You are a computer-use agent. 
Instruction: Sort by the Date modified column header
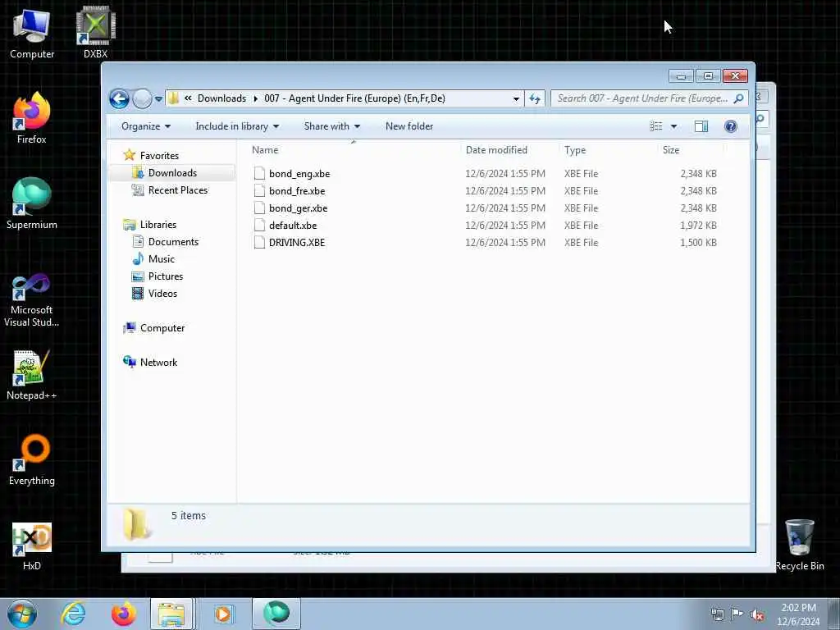496,150
